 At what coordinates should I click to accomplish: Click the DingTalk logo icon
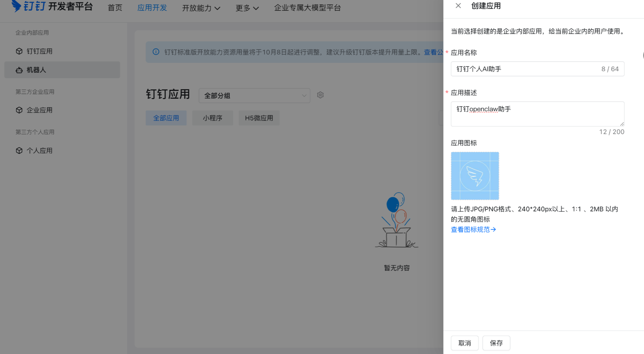(16, 6)
